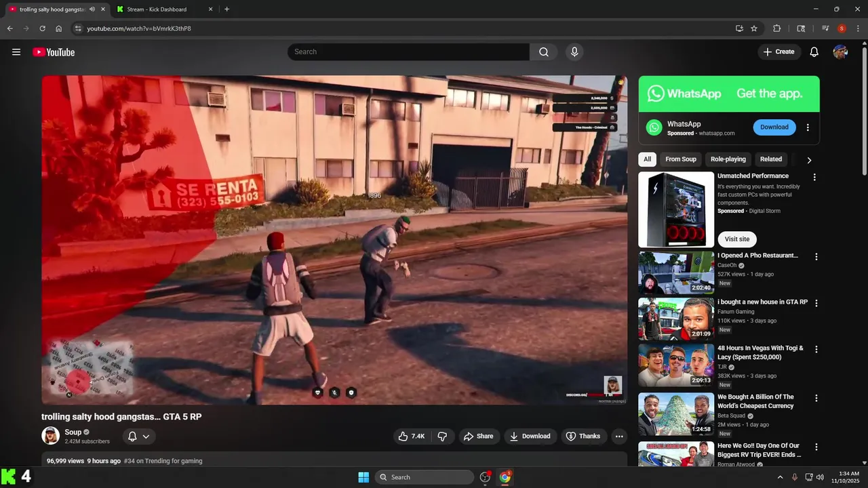Open Chrome three-dot menu

(858, 28)
